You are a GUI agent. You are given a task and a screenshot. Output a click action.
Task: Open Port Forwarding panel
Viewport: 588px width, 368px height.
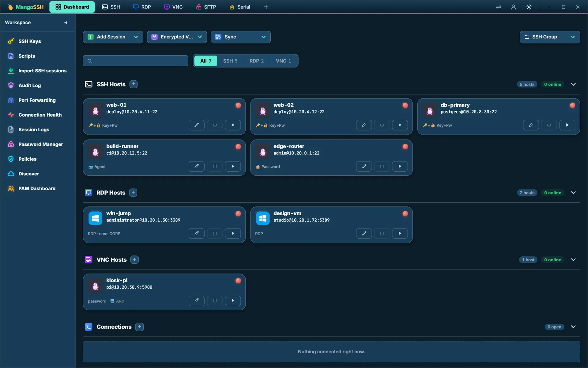pos(38,100)
